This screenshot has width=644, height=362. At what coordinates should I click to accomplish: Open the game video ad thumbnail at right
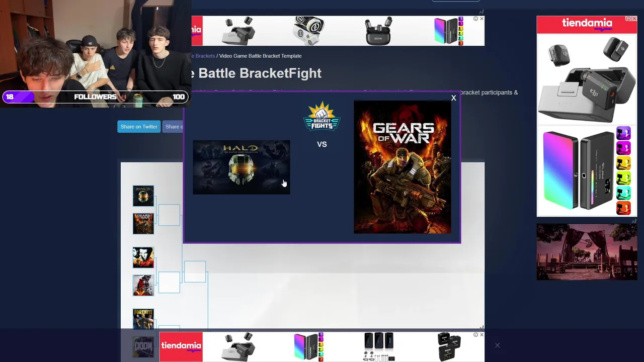point(587,252)
